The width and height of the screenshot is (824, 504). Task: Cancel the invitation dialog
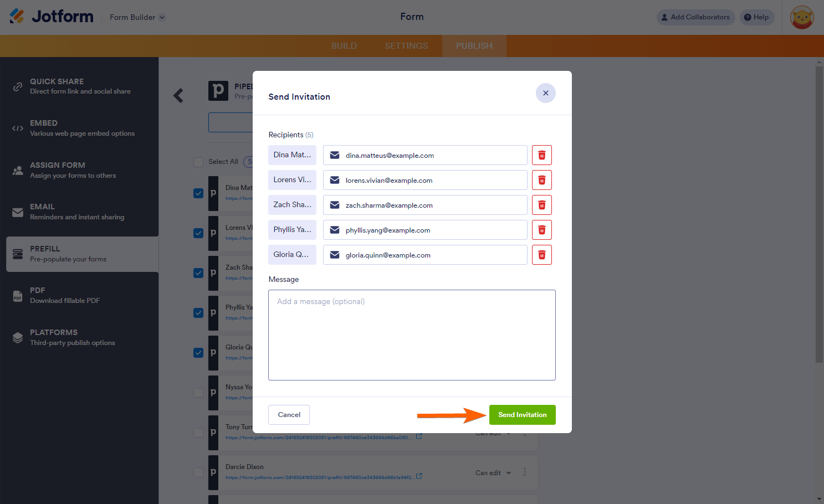click(x=289, y=415)
